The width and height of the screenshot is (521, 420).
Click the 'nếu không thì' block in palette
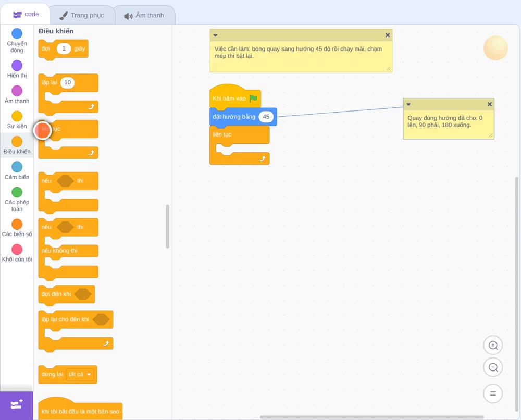68,250
